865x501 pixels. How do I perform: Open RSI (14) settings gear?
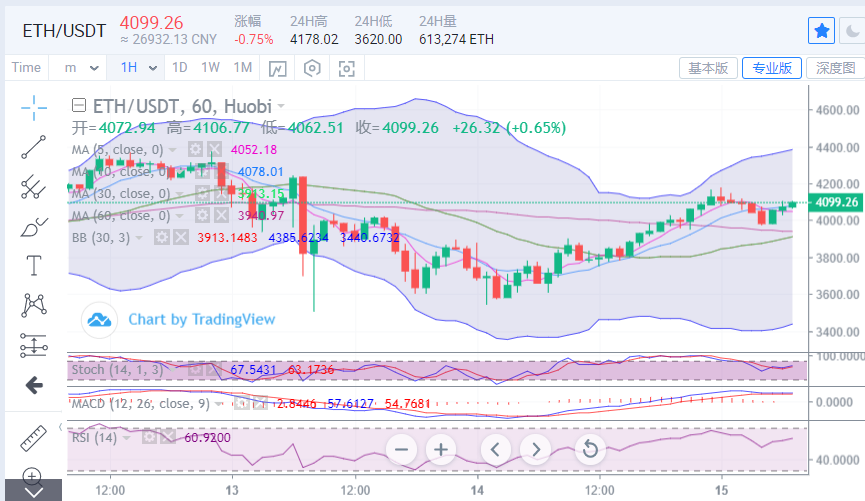(149, 438)
